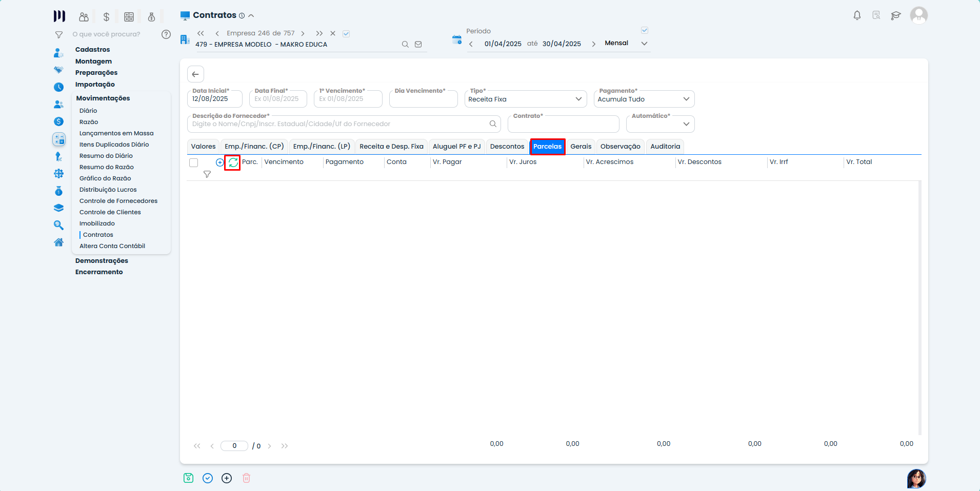980x491 pixels.
Task: Click the green refresh parcelas icon
Action: pyautogui.click(x=233, y=162)
